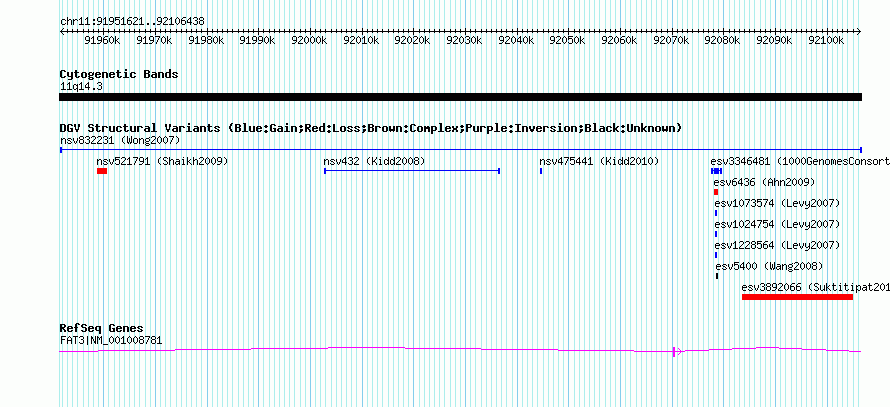Open the esv3892066 (Suktitipat) label

click(816, 287)
